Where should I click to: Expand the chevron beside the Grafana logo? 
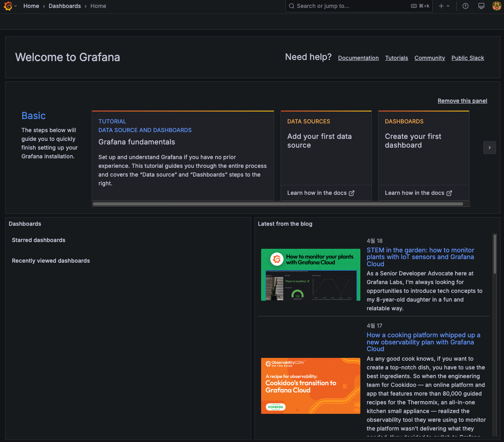point(15,6)
